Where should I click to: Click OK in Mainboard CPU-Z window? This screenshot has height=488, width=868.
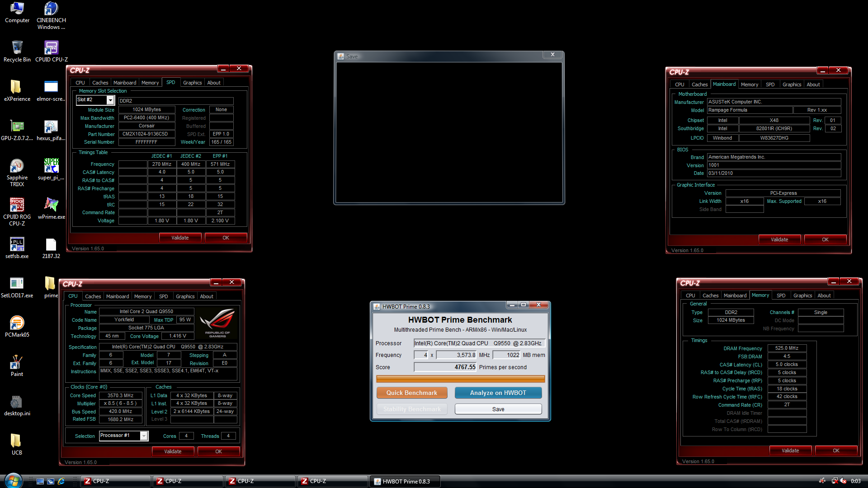click(825, 239)
